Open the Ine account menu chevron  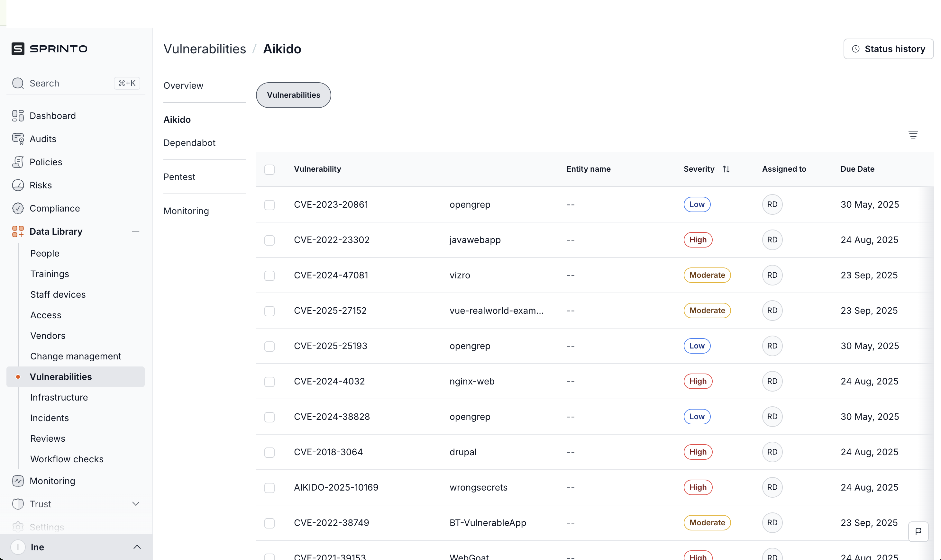(x=137, y=547)
